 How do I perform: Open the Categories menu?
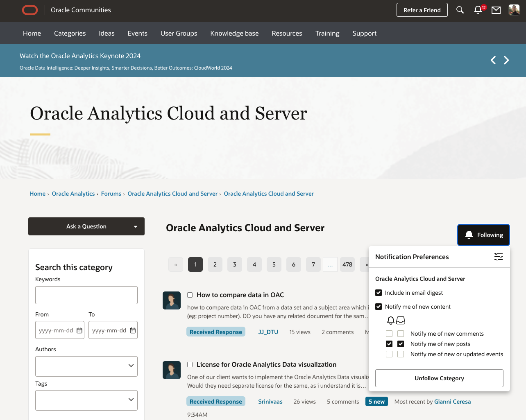click(x=70, y=33)
